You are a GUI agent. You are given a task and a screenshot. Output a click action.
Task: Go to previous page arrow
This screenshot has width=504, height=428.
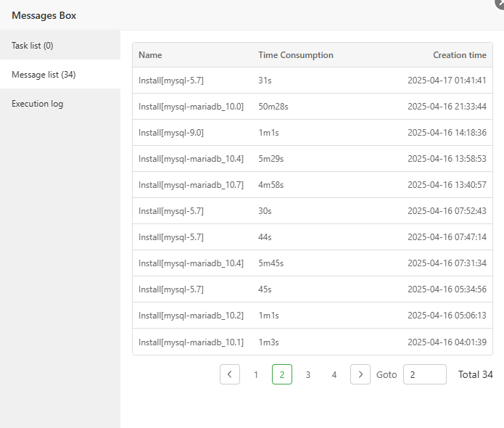coord(230,374)
